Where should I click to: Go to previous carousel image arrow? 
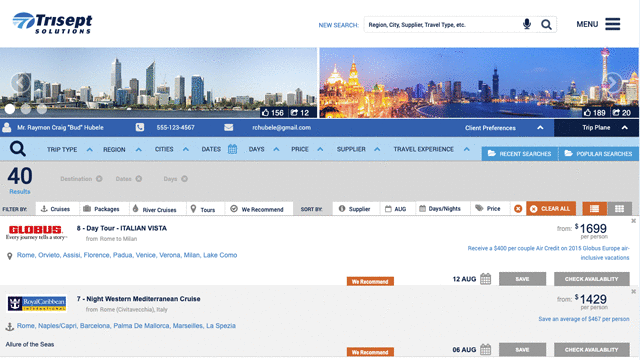point(20,83)
